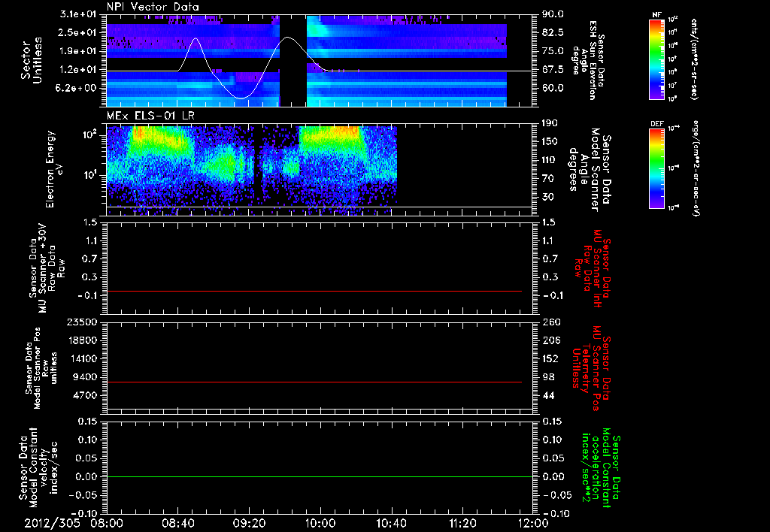Click the 11:20 time axis label
The width and height of the screenshot is (770, 532).
pyautogui.click(x=462, y=524)
